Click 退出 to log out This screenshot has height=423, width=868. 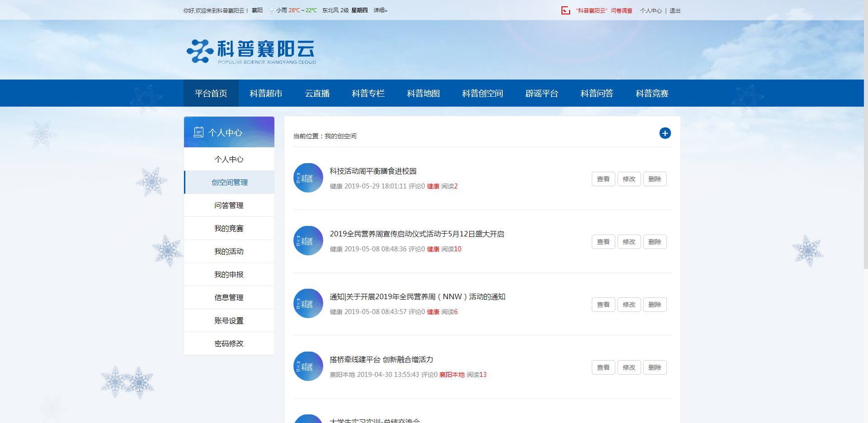675,11
